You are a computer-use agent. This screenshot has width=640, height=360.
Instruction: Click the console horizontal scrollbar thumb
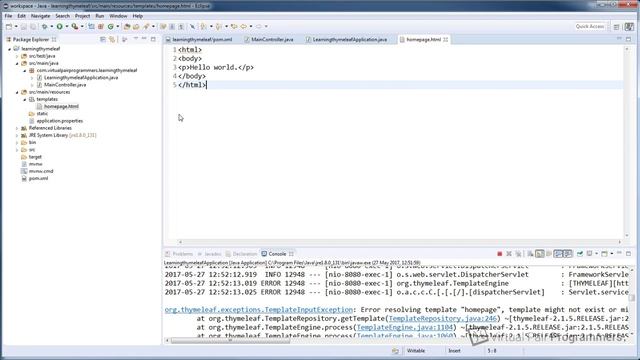tap(230, 340)
